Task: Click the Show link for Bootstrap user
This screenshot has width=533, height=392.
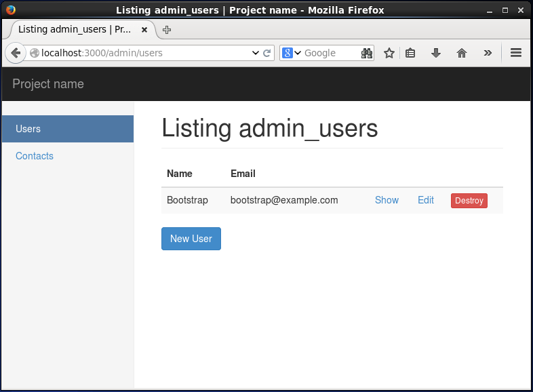Action: coord(387,200)
